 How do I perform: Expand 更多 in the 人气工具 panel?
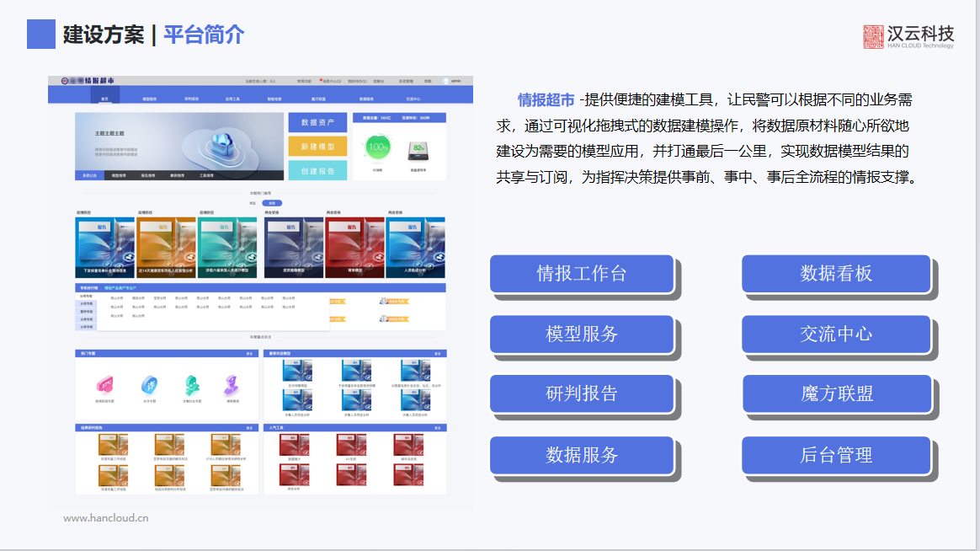(x=438, y=428)
